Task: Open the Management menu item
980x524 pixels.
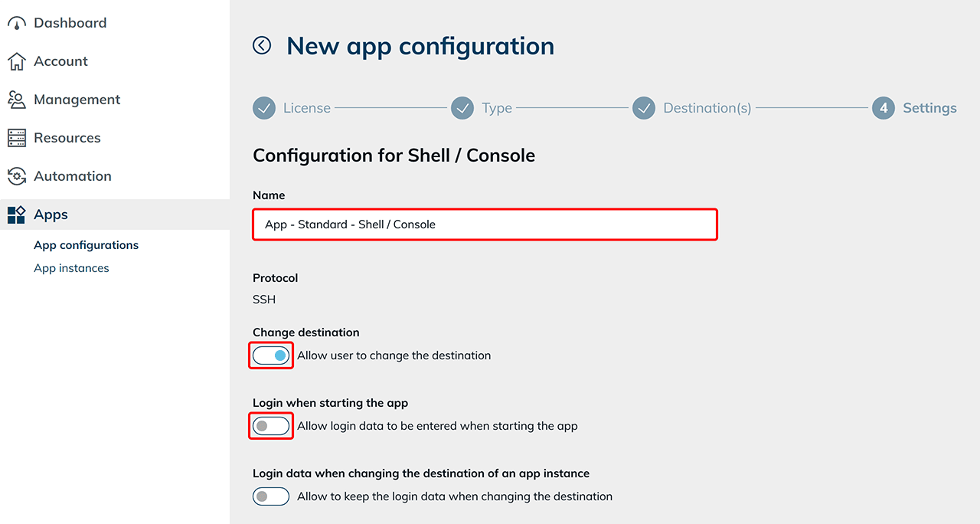Action: point(77,100)
